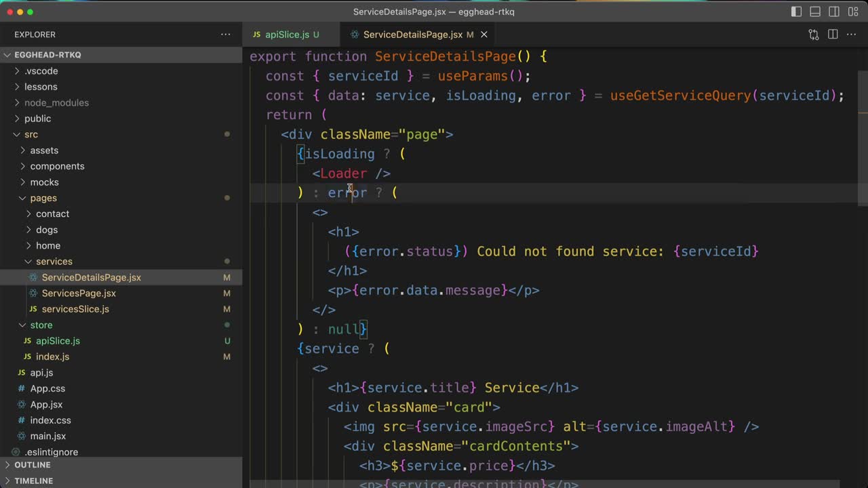Switch to the apiSlice.js tab
Screen dimensions: 868x488
point(287,35)
